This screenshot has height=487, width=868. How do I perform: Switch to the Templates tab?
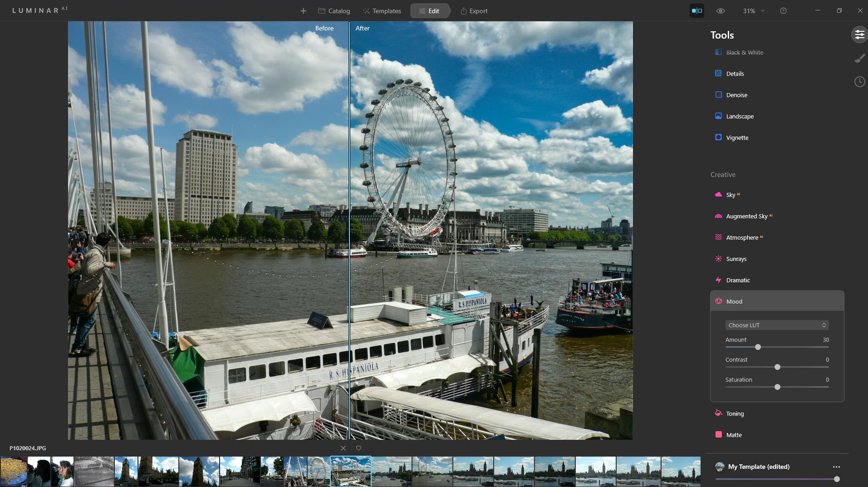click(382, 11)
